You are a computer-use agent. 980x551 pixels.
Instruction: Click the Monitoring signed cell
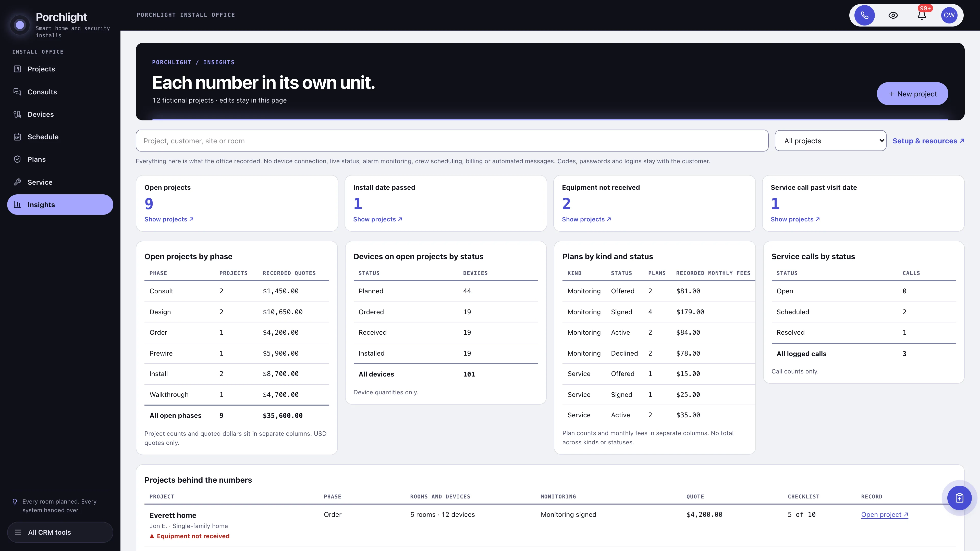pyautogui.click(x=568, y=515)
